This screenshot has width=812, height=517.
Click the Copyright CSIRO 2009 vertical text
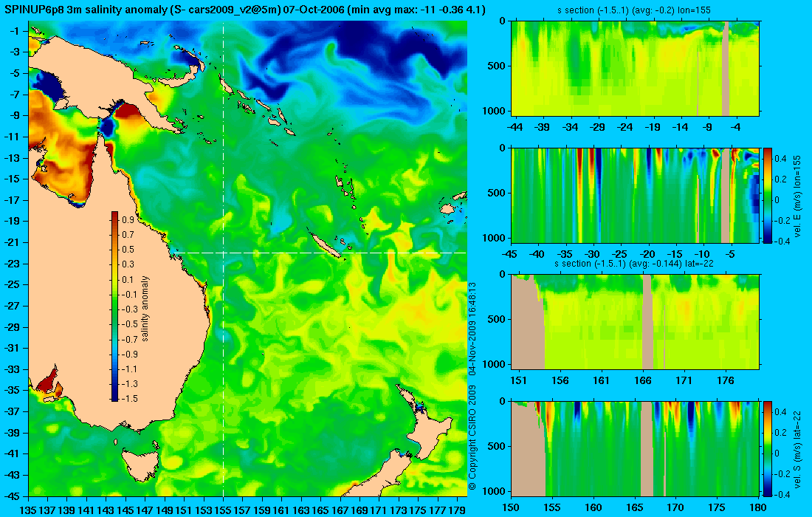coord(472,438)
